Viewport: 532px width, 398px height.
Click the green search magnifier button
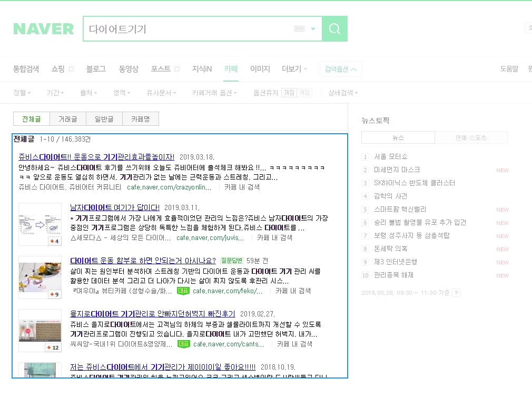[334, 29]
